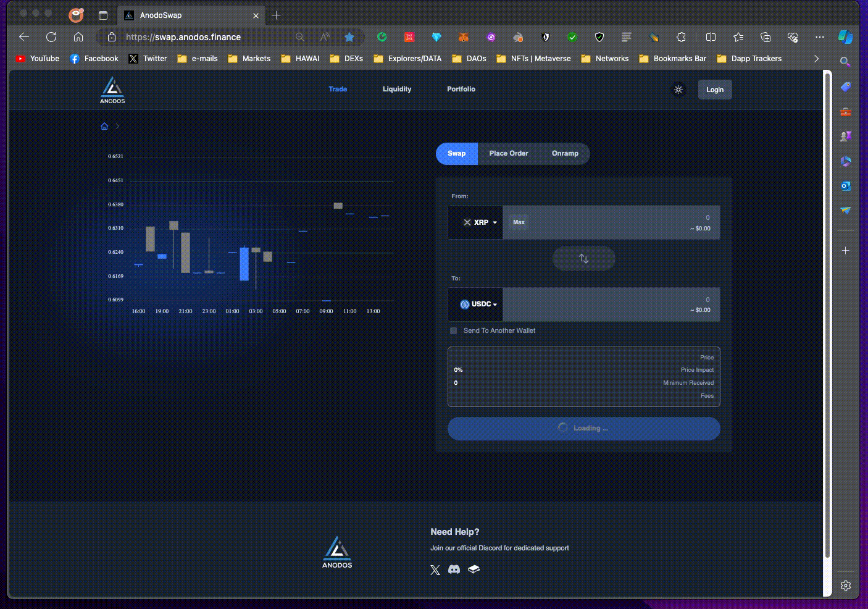Click the From amount input field
The height and width of the screenshot is (609, 868).
click(x=624, y=222)
